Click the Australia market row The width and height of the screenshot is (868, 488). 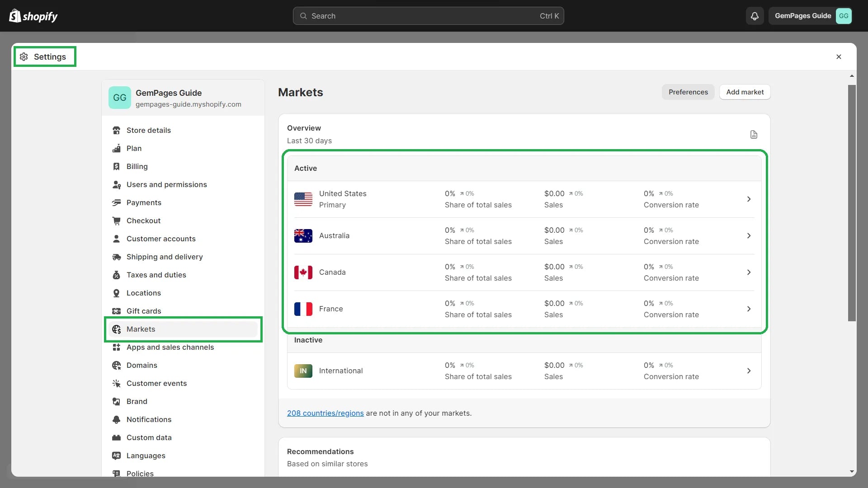pos(524,236)
